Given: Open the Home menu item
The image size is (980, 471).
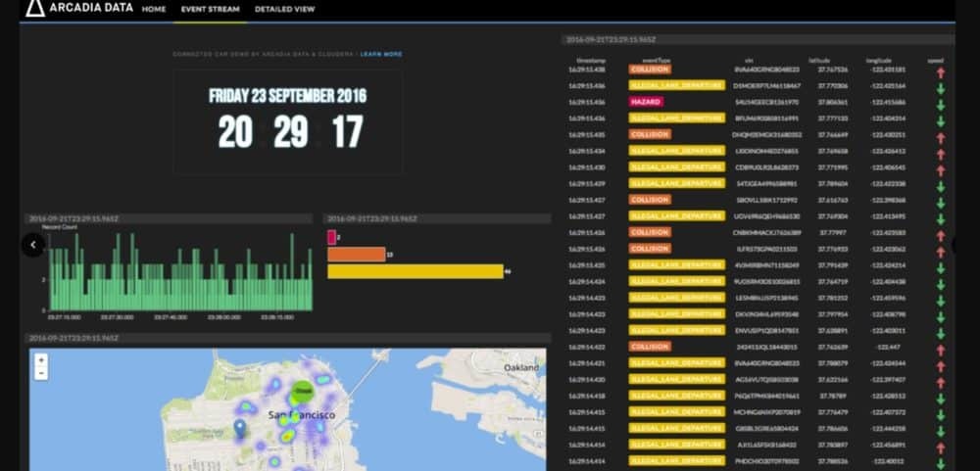Looking at the screenshot, I should click(154, 9).
